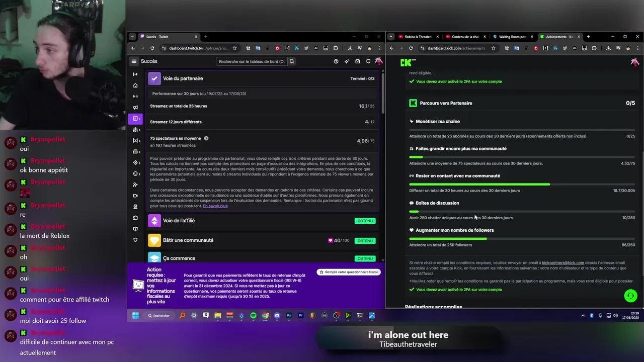This screenshot has width=644, height=362.
Task: Reload the Kick achievements page
Action: 411,48
